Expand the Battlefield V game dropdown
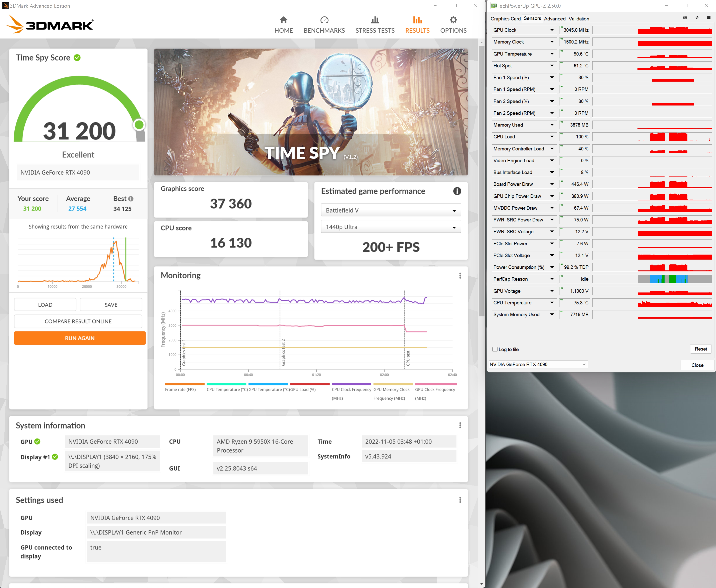Viewport: 716px width, 588px height. (391, 210)
